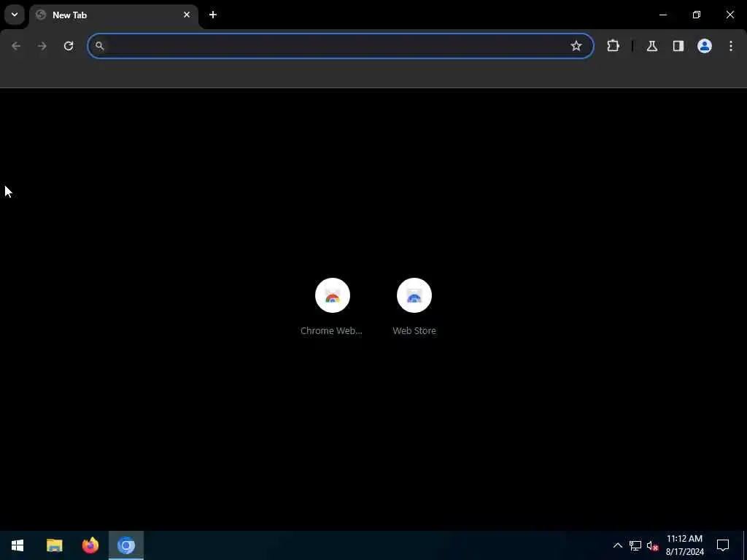The image size is (747, 560).
Task: Open the Extensions puzzle icon
Action: click(x=613, y=46)
